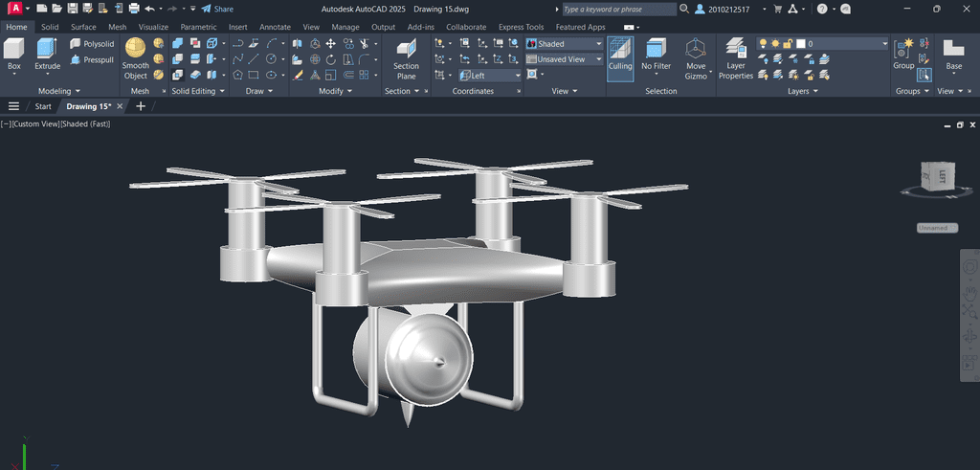This screenshot has width=980, height=470.
Task: Activate the Extrude tool
Action: tap(47, 50)
